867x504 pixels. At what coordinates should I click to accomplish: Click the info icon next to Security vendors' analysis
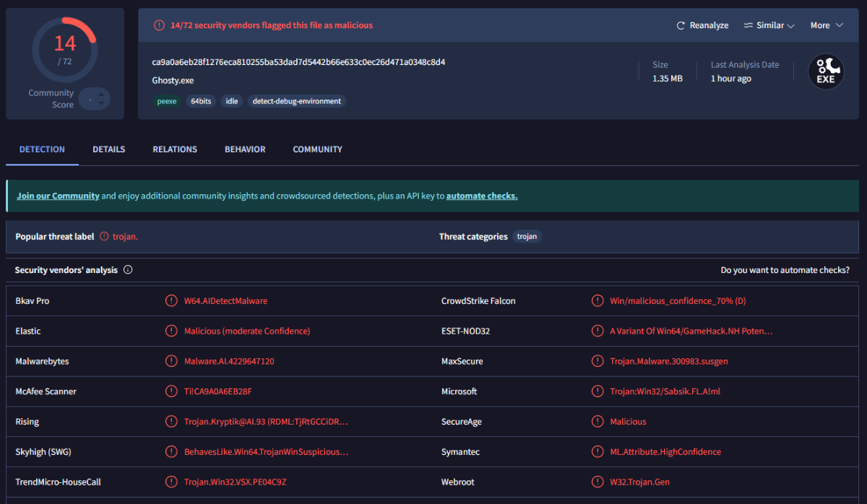(x=128, y=270)
